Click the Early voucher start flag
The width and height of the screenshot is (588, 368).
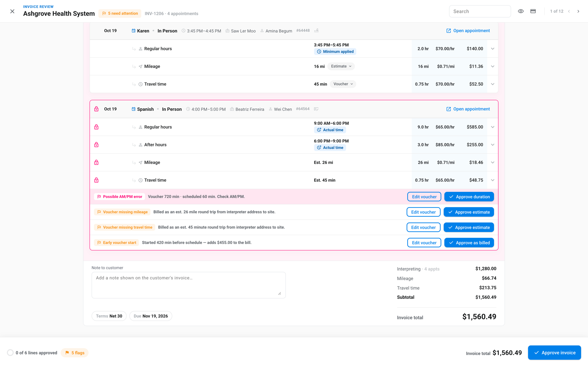coord(116,243)
